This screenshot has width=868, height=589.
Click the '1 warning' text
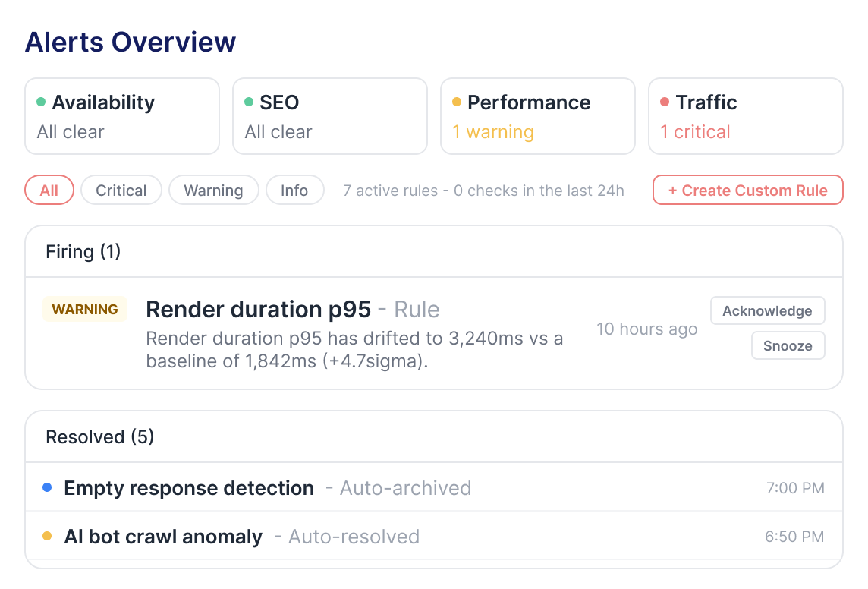492,132
